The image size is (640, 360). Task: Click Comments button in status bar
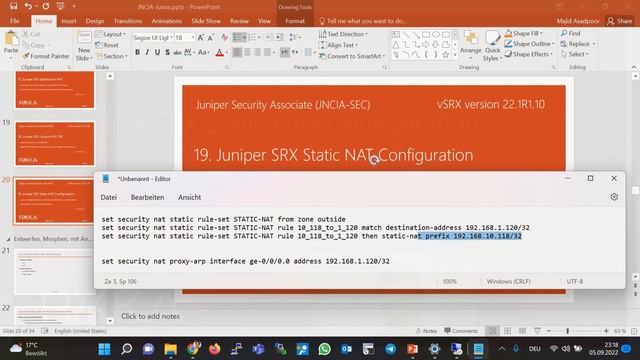point(461,331)
